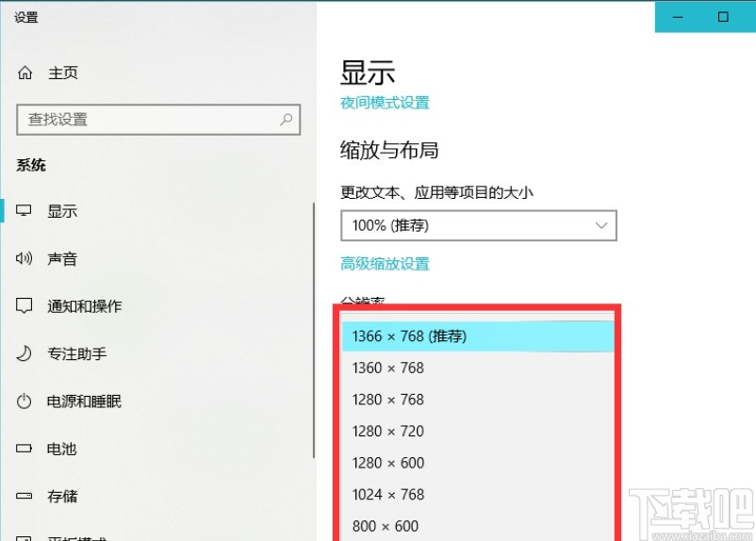The width and height of the screenshot is (756, 541).
Task: Open the 电源和睡眠 sidebar section
Action: click(84, 402)
